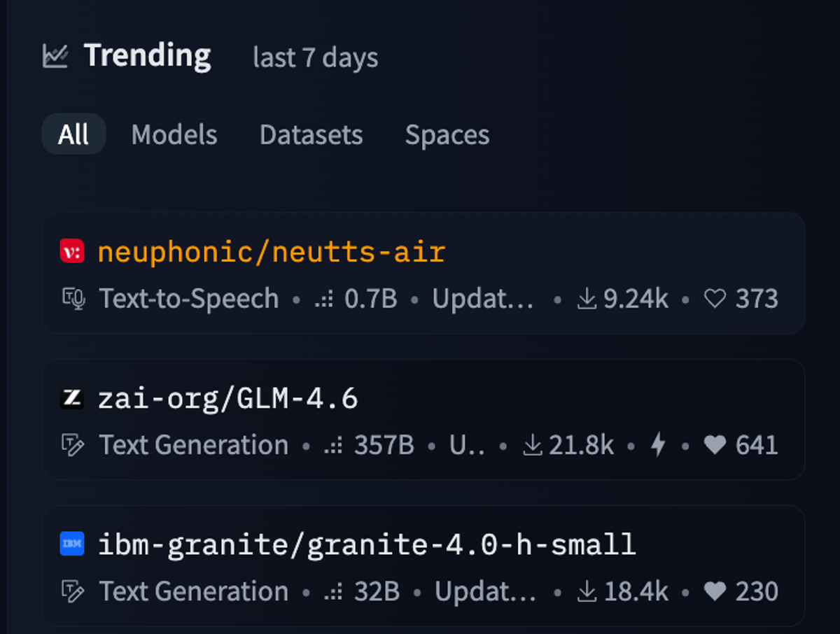Image resolution: width=840 pixels, height=634 pixels.
Task: Click the Text-to-Speech microphone icon
Action: click(73, 299)
